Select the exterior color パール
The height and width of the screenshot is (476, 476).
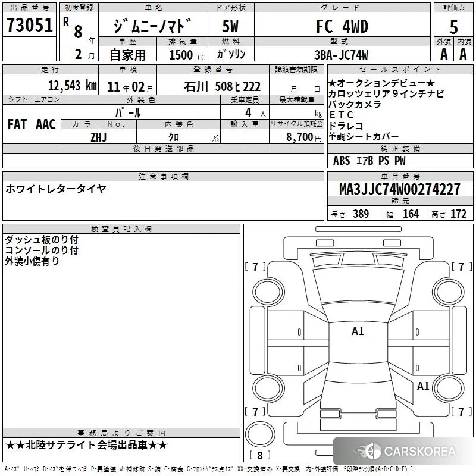tap(128, 112)
